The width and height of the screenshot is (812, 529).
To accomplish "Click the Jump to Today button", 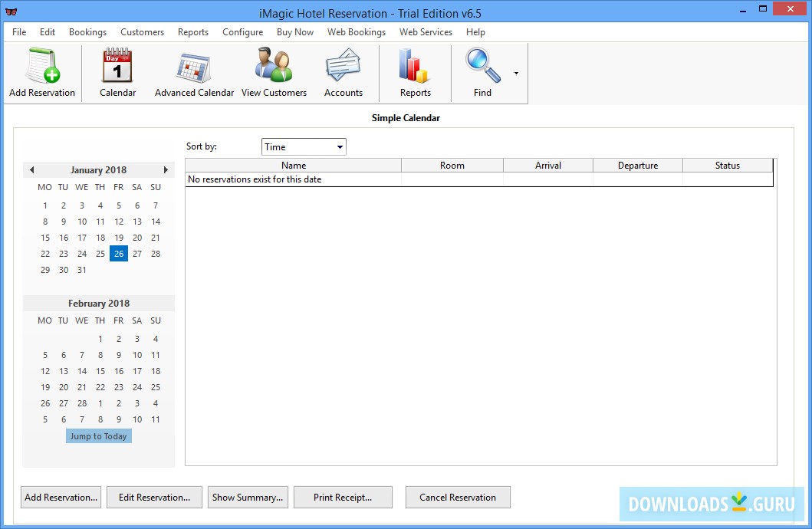I will coord(98,435).
